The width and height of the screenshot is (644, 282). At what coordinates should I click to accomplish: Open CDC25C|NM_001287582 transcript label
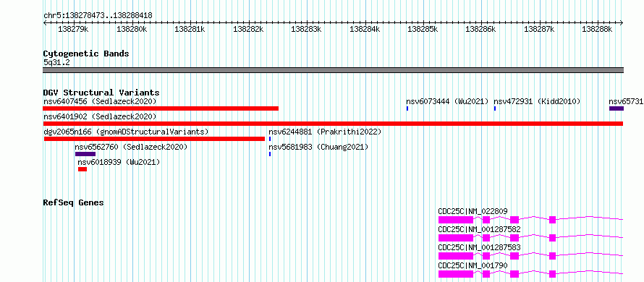[479, 229]
